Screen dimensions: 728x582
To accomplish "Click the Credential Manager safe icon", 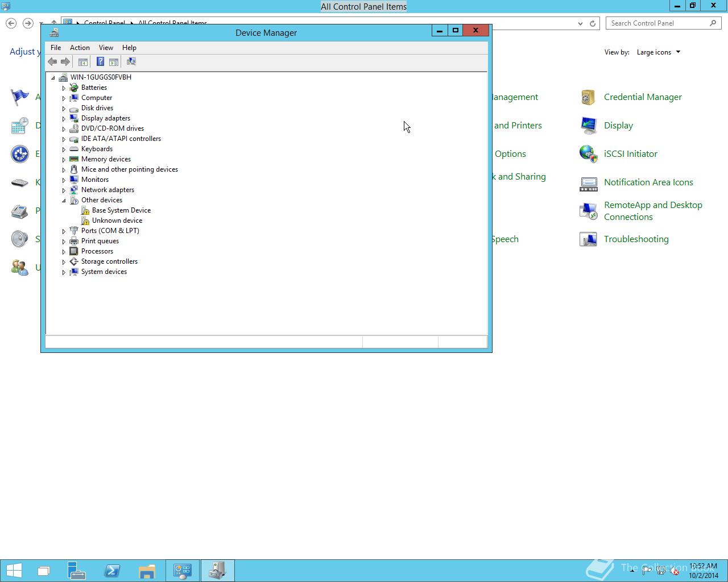I will coord(588,97).
